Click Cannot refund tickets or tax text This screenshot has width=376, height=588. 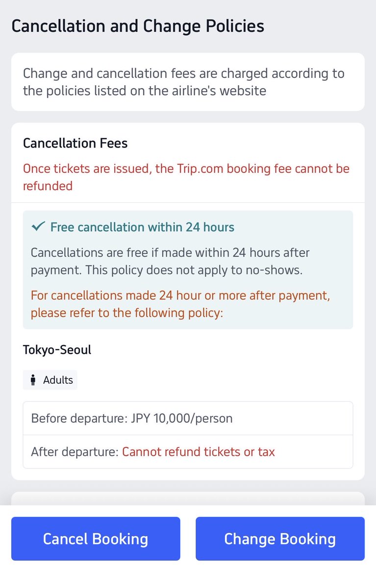click(x=199, y=452)
